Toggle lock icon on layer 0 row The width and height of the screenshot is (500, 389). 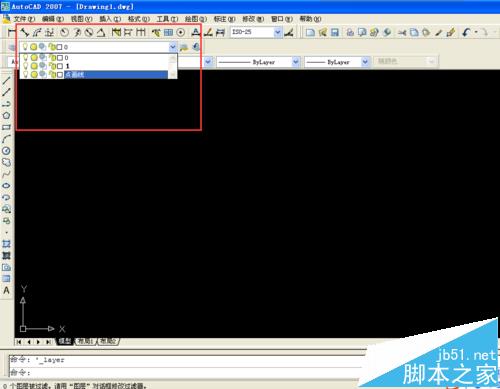(x=52, y=58)
